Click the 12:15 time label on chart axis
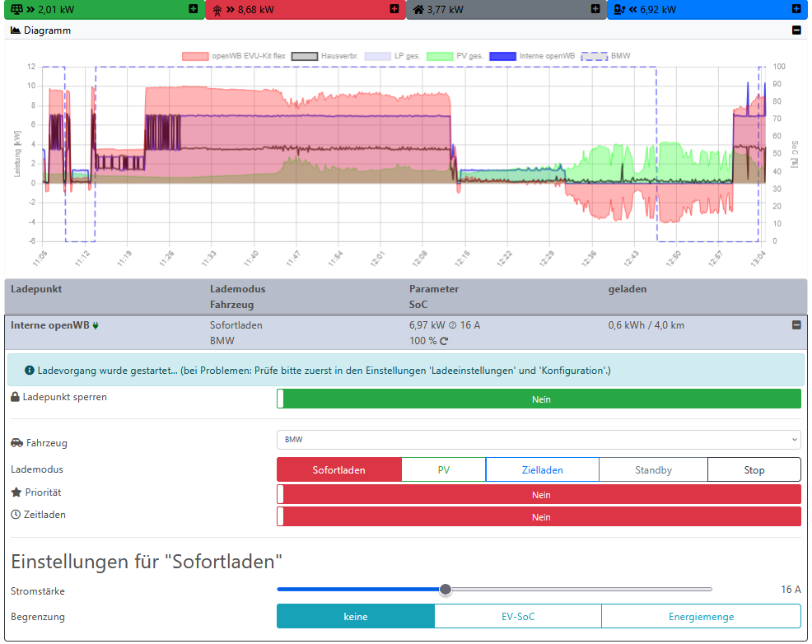 point(462,259)
